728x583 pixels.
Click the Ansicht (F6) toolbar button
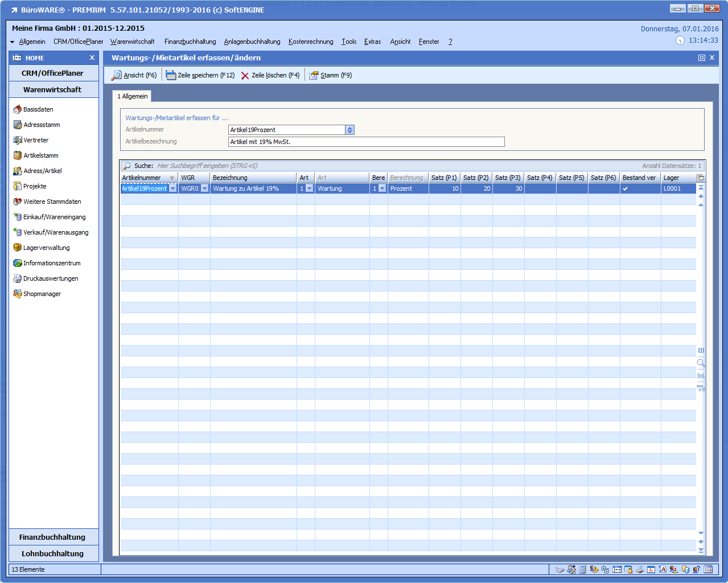134,75
